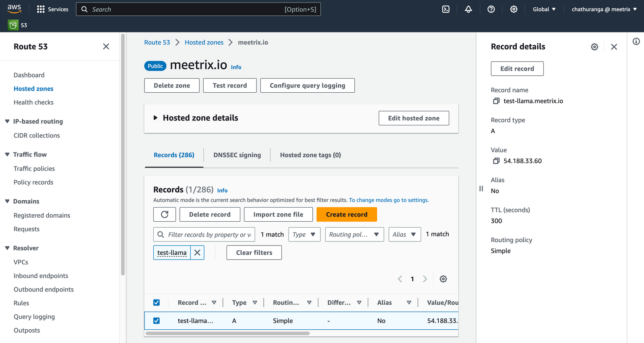Sort by Alias column arrow

[x=409, y=303]
